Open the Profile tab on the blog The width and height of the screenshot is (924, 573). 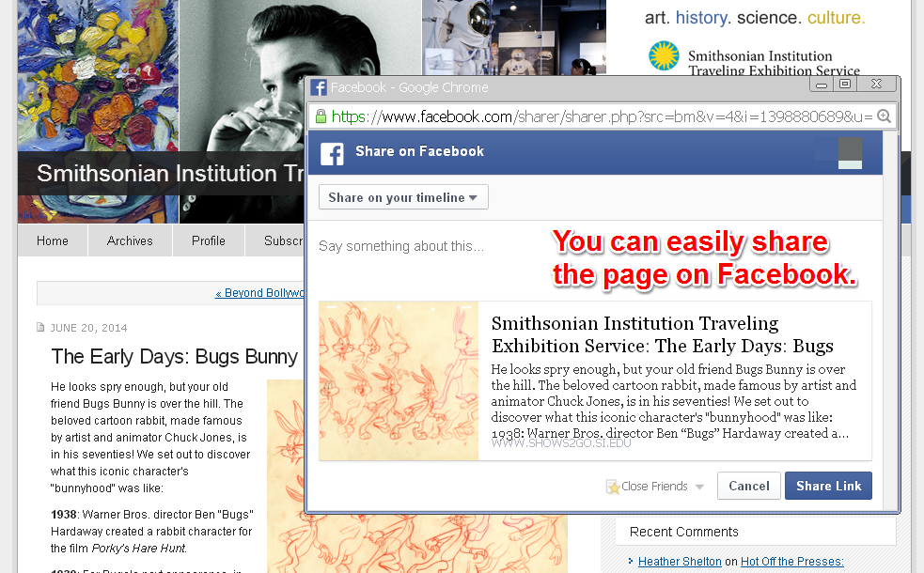click(209, 240)
